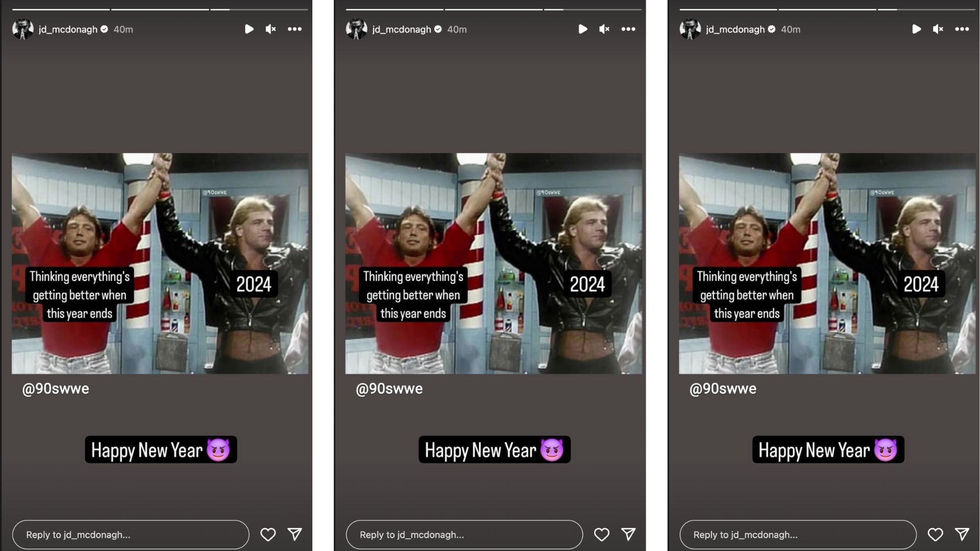
Task: Open three-dot menu in middle story
Action: (628, 29)
